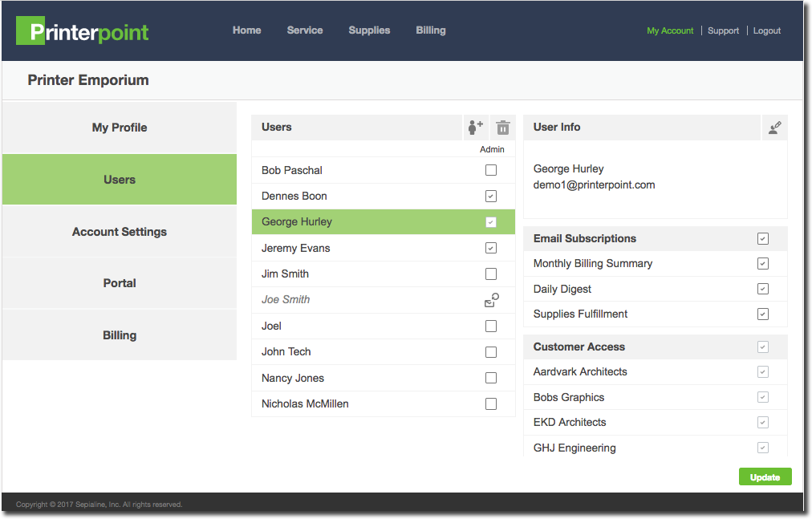Image resolution: width=812 pixels, height=519 pixels.
Task: Toggle Admin checkbox for Bob Paschal
Action: [x=491, y=170]
